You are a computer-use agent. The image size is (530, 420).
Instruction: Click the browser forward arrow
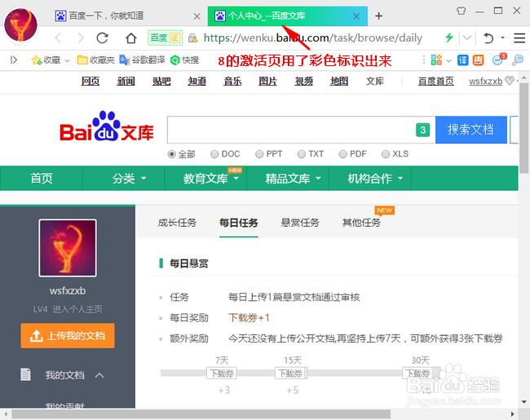coord(81,38)
